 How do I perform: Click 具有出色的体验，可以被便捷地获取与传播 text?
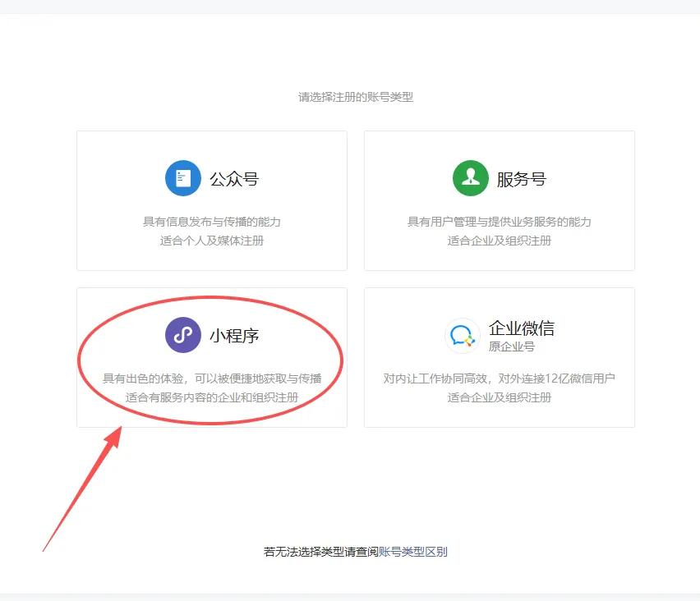[212, 378]
